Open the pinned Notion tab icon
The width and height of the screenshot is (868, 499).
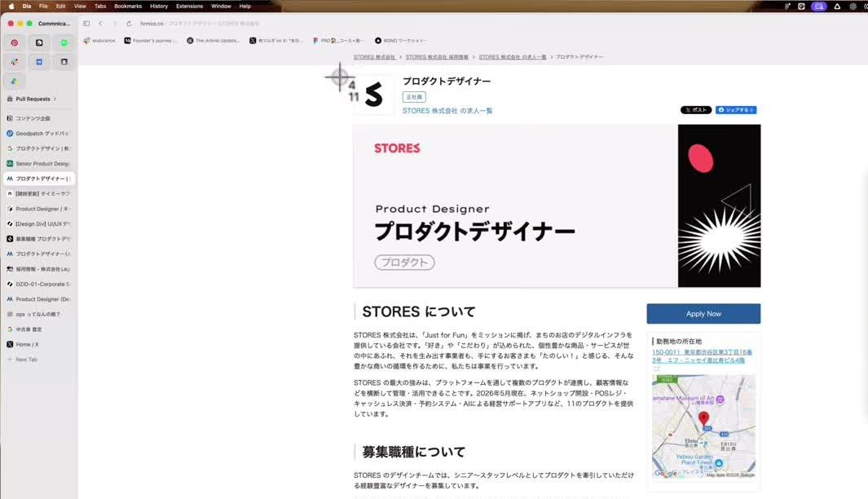39,42
